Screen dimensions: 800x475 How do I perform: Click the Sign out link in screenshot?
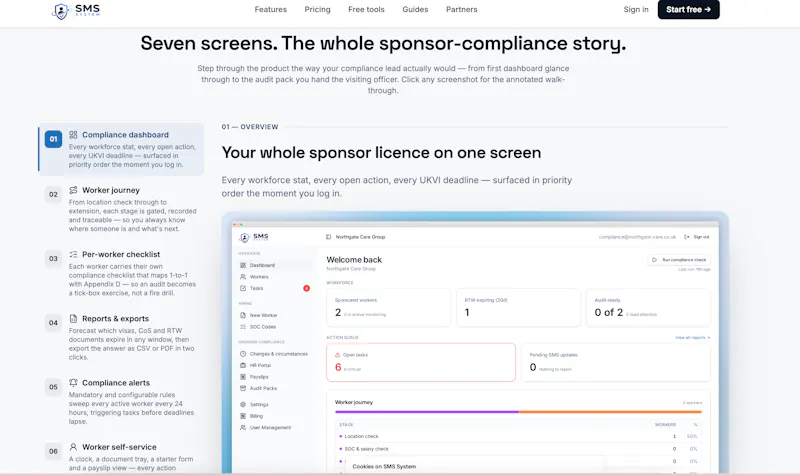697,237
